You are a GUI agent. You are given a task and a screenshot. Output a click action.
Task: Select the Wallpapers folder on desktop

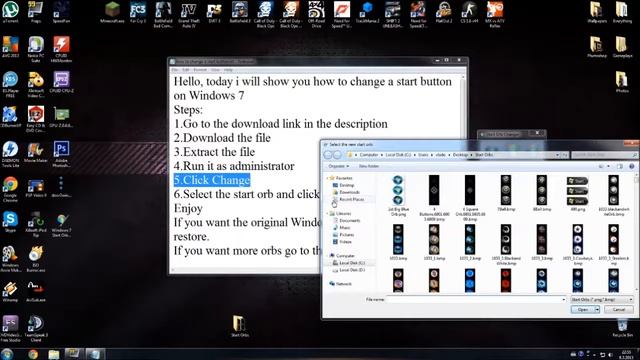click(x=597, y=11)
